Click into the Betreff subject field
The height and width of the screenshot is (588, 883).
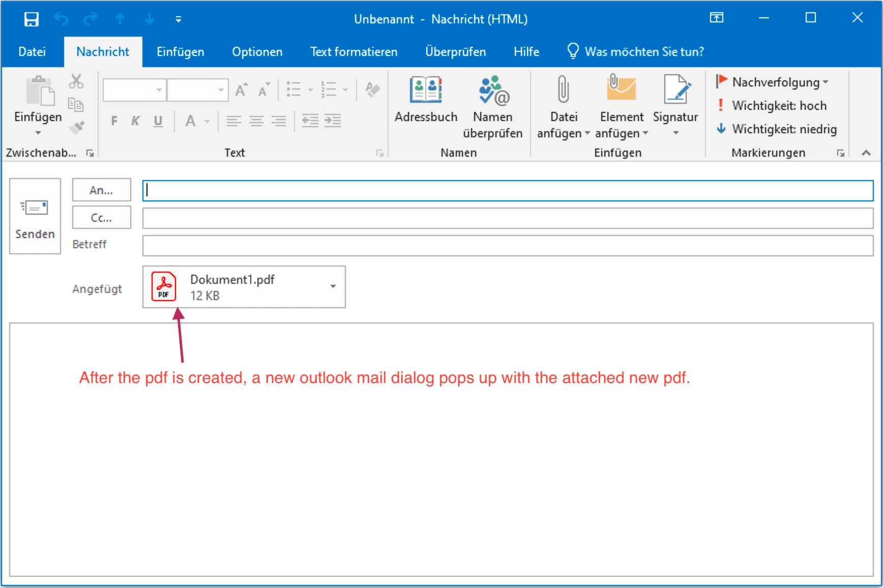tap(508, 246)
